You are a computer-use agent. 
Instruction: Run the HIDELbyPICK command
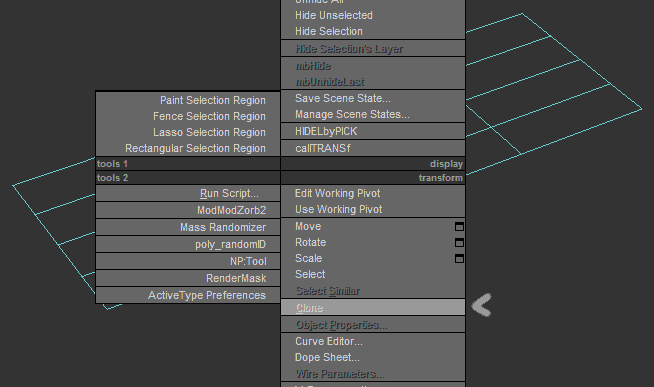(x=373, y=131)
